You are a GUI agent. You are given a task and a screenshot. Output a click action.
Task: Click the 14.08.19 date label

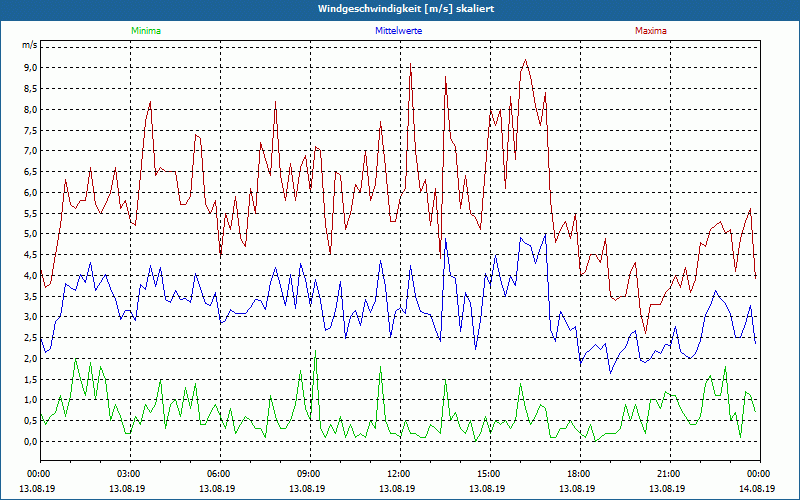pos(757,488)
